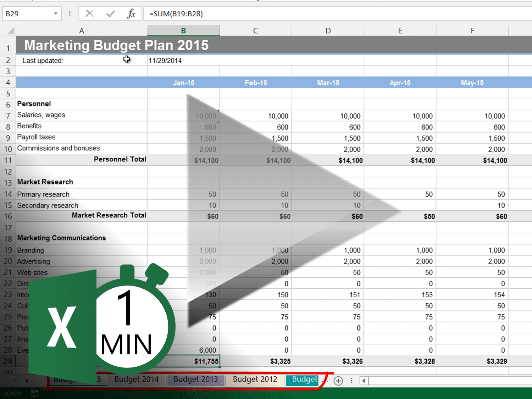The height and width of the screenshot is (399, 532).
Task: Switch to the Budget 2012 sheet tab
Action: tap(255, 379)
